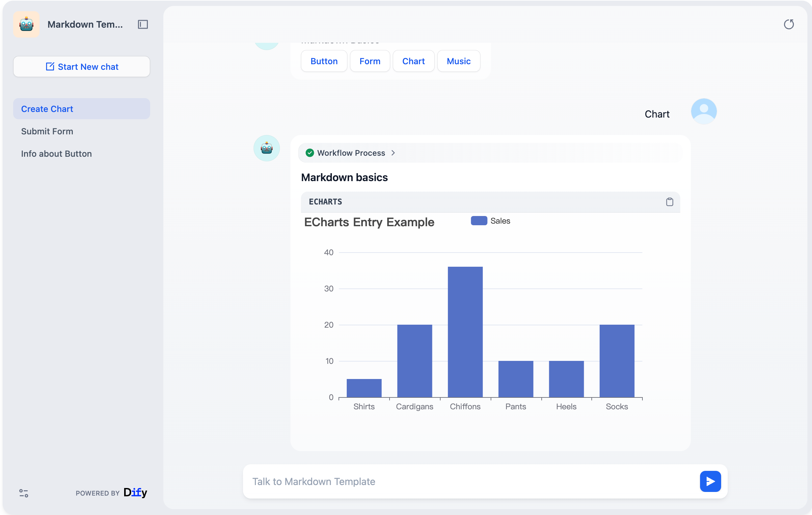Open the settings sliders icon bottom-left
812x515 pixels.
(x=24, y=493)
